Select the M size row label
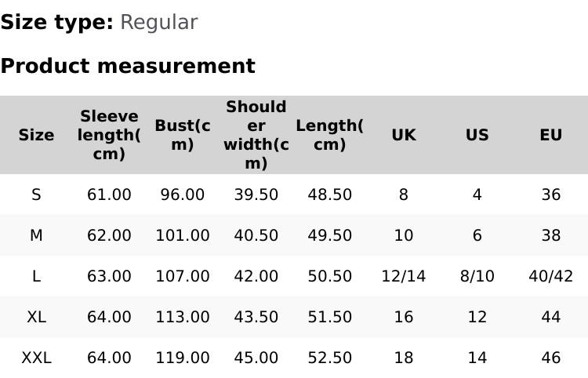 coord(36,235)
